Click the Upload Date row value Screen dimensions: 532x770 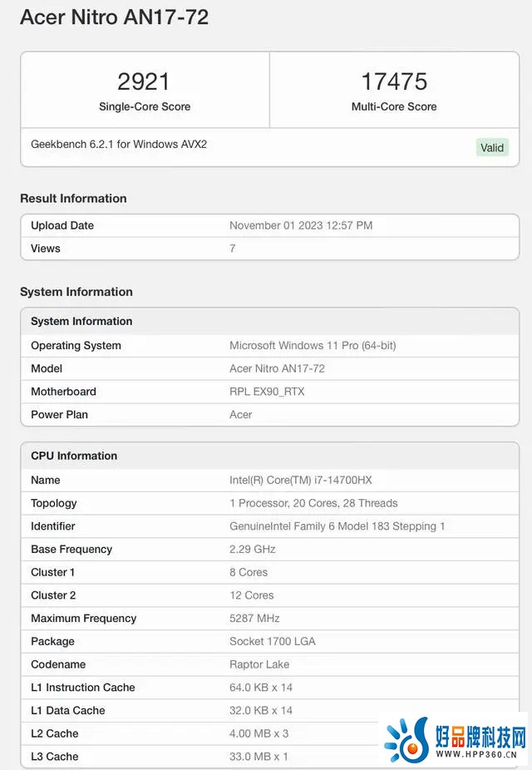301,225
